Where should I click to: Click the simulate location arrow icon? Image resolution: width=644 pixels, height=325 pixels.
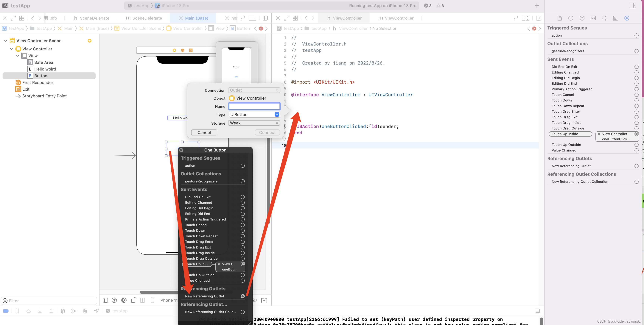click(x=96, y=311)
